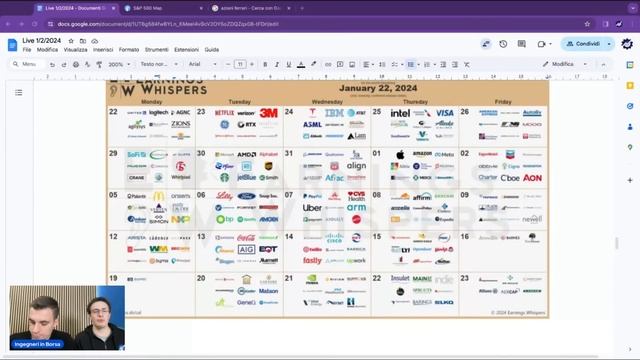Open the Condividi dropdown arrow
This screenshot has width=640, height=360.
(609, 44)
